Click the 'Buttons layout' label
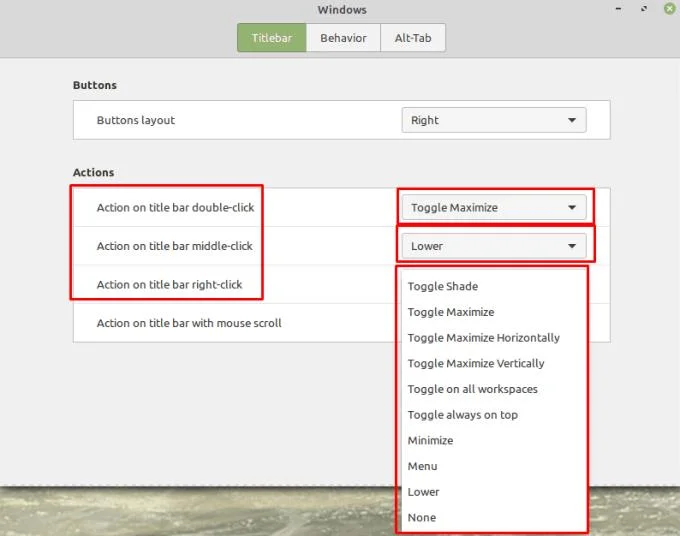 coord(136,120)
